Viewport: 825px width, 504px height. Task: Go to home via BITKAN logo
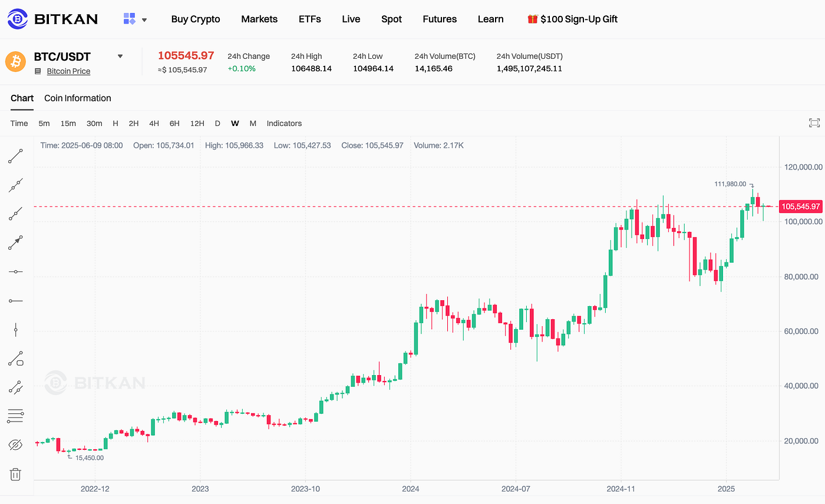click(52, 19)
